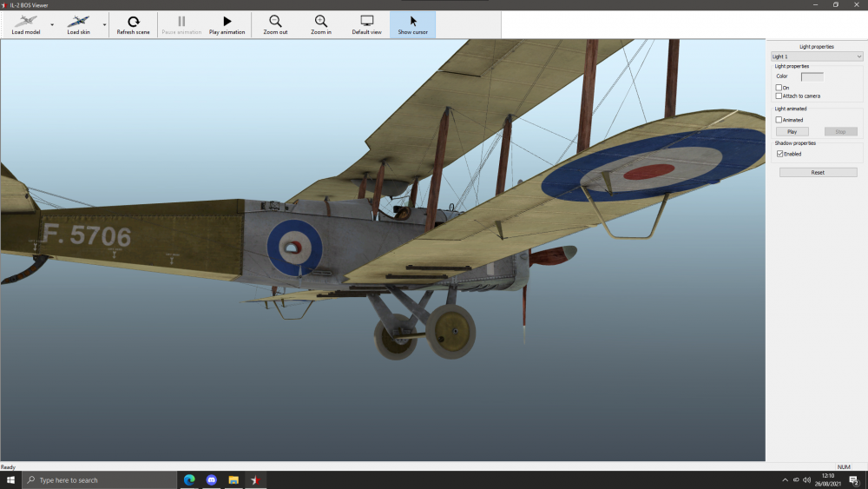Expand the Load model dropdown arrow
The height and width of the screenshot is (489, 868).
pos(52,25)
